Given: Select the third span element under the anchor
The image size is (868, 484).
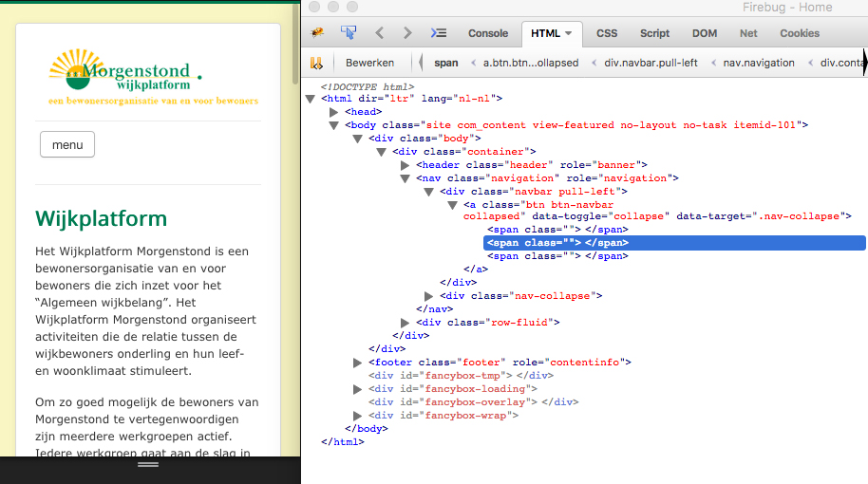Looking at the screenshot, I should coord(557,256).
